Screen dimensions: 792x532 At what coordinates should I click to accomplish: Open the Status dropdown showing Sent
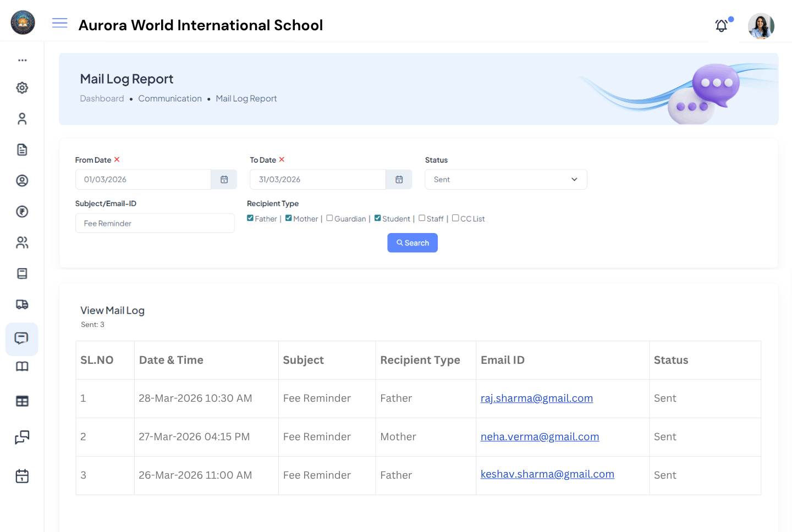[505, 179]
